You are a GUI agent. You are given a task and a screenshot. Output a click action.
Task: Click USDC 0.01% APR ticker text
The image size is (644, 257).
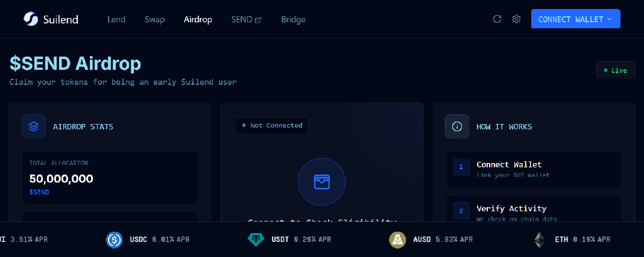pos(160,240)
